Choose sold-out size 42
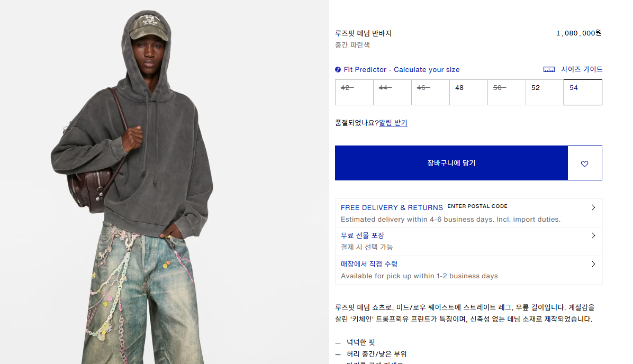The height and width of the screenshot is (364, 633). [354, 93]
